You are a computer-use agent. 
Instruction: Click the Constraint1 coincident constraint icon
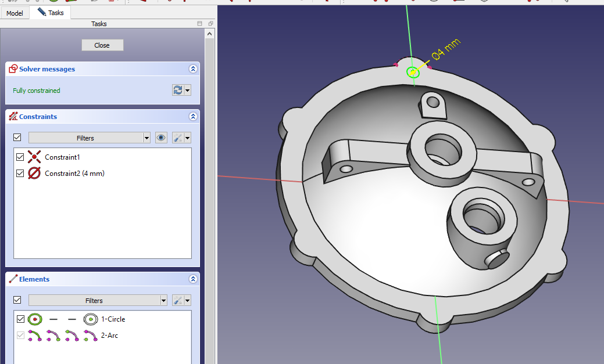(x=34, y=157)
